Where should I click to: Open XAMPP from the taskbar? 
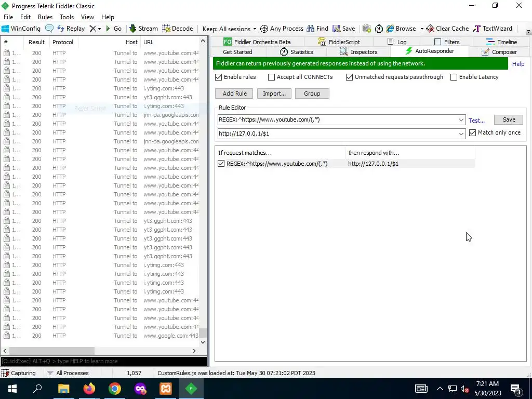point(166,389)
